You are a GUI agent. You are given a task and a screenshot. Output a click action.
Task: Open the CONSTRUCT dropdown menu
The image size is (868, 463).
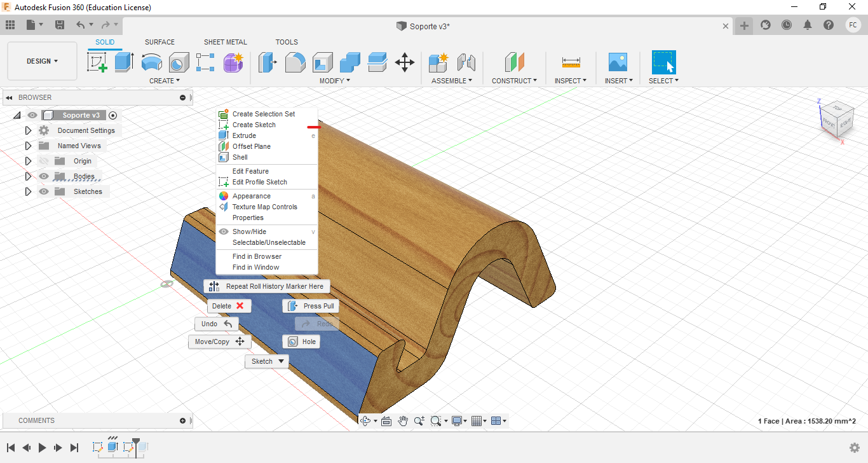coord(514,81)
